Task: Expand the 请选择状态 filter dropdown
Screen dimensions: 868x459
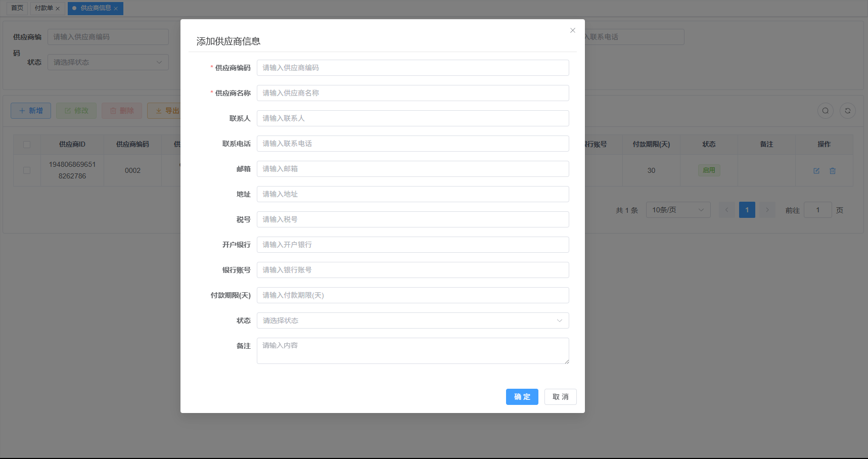Action: [108, 62]
